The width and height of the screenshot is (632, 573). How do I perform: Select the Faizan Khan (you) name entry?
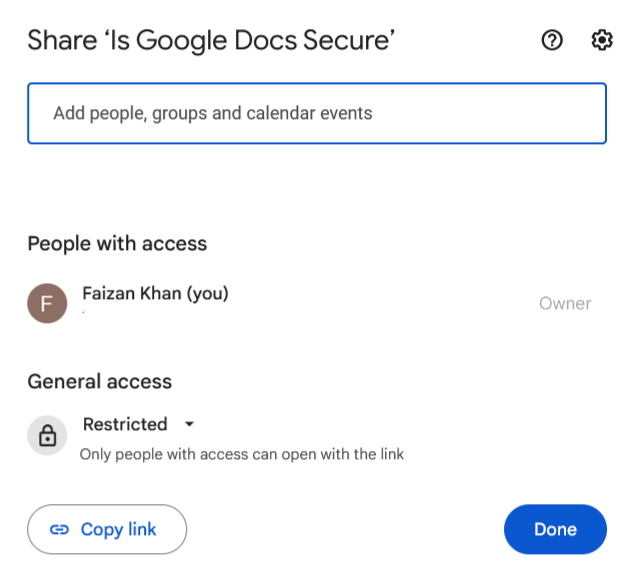click(155, 293)
